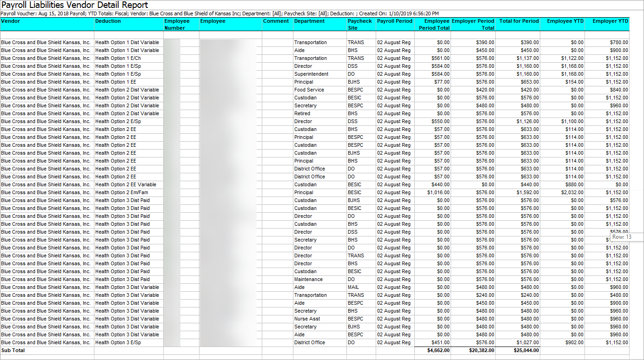Click the $2,032.00 employee YTD value
This screenshot has width=644, height=360.
point(572,193)
